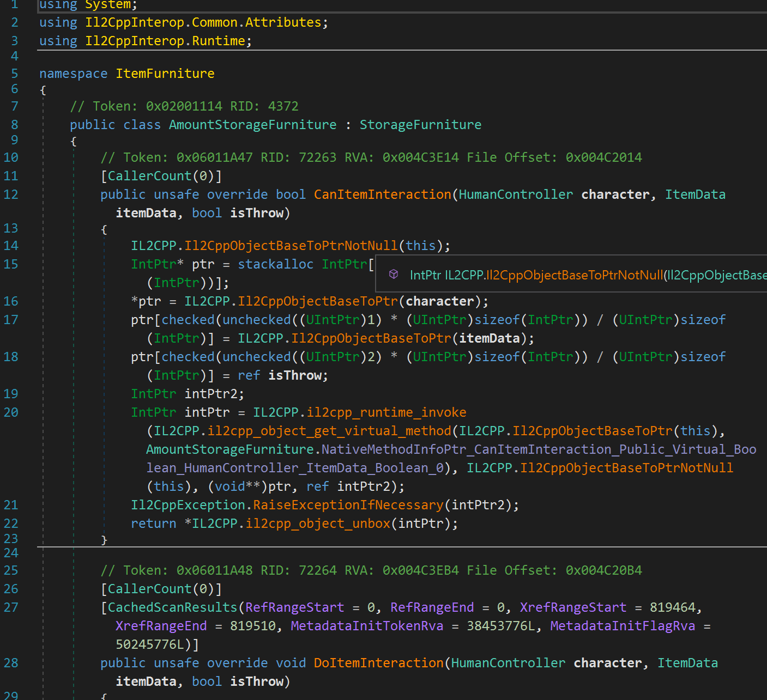Image resolution: width=767 pixels, height=700 pixels.
Task: Click the DoItemInteraction method name
Action: point(379,663)
